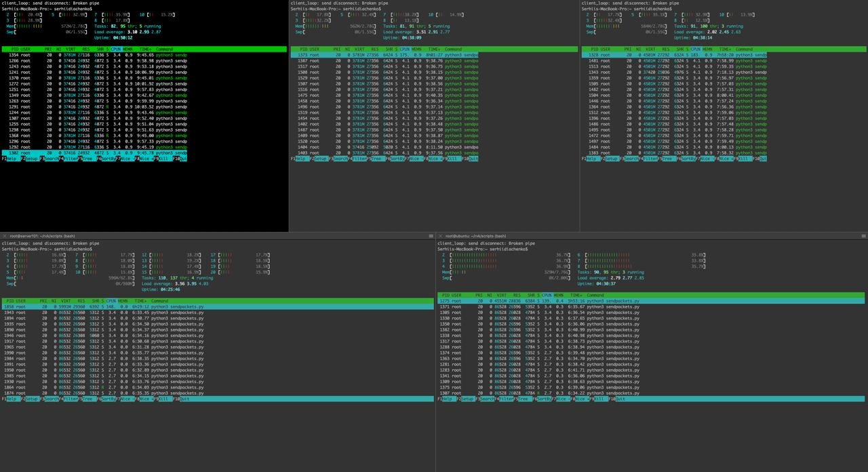Click TIME+ column header in bottom-left pane

[140, 301]
